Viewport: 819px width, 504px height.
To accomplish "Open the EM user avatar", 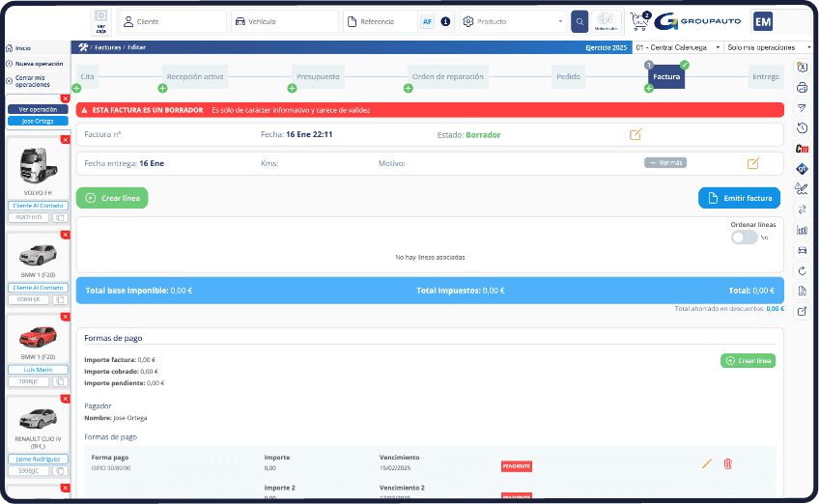I will pyautogui.click(x=763, y=21).
